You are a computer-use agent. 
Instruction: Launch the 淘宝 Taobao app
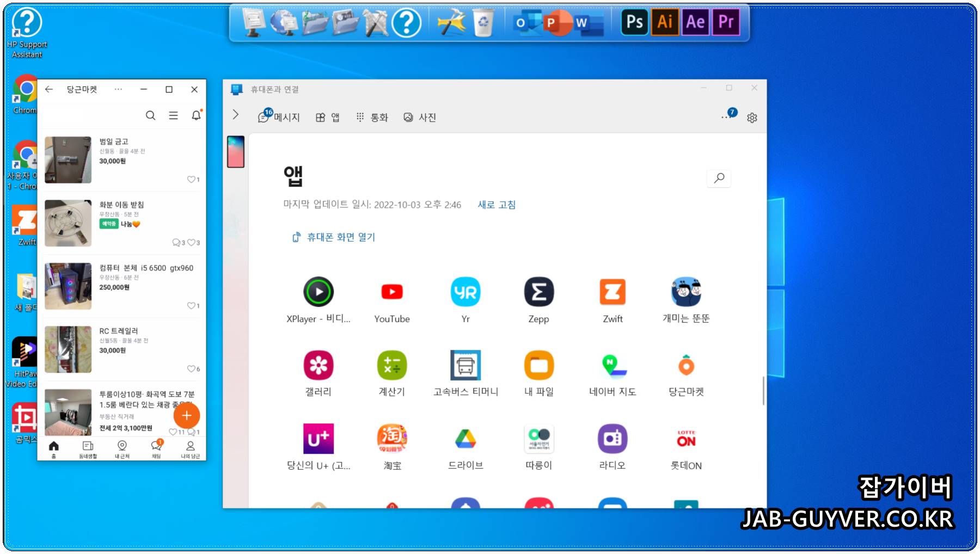click(392, 439)
